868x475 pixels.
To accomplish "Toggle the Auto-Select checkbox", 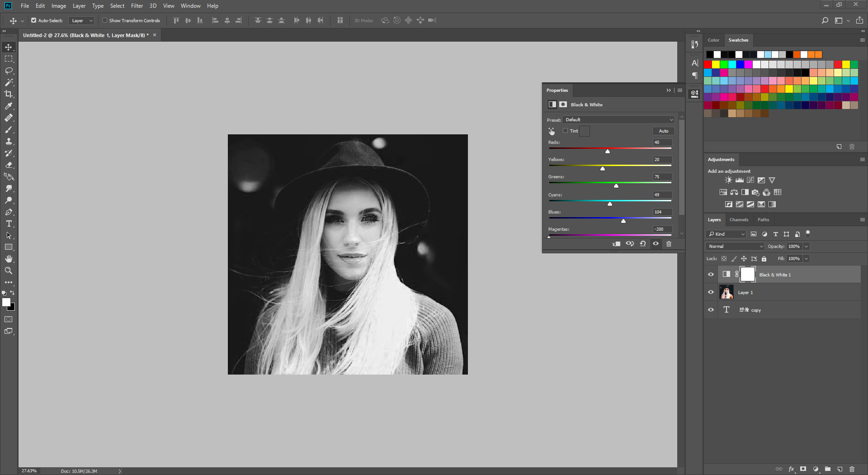I will [x=34, y=20].
